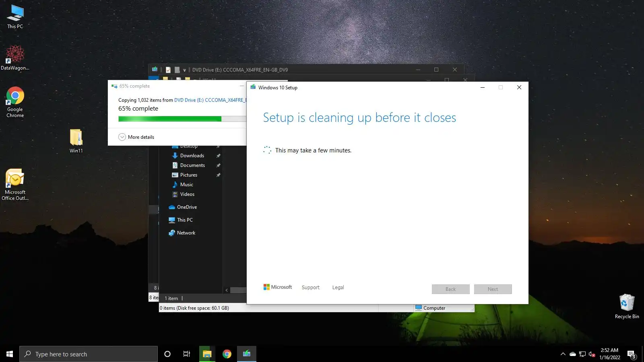This screenshot has width=644, height=362.
Task: Unpin Downloads using its pin icon
Action: (x=219, y=156)
